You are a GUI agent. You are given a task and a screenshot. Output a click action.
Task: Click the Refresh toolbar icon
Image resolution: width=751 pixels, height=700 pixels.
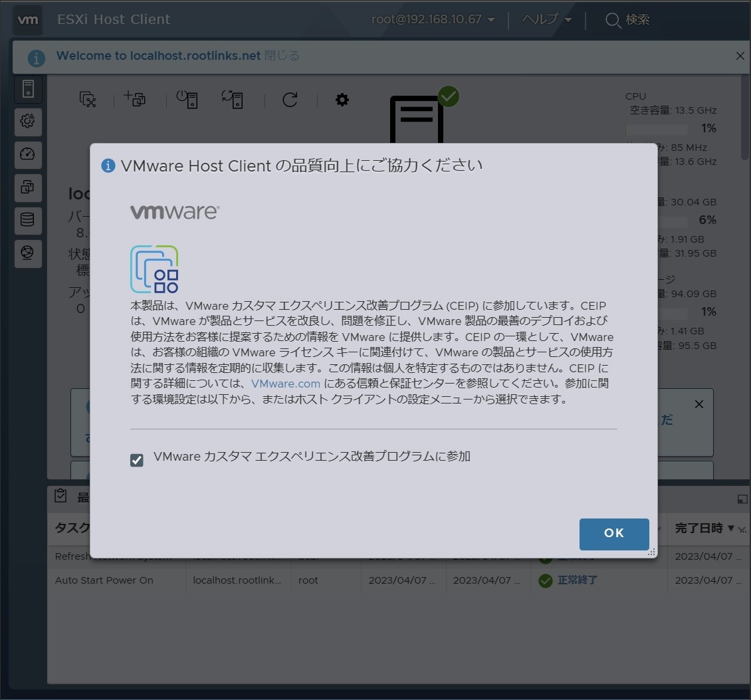point(290,100)
